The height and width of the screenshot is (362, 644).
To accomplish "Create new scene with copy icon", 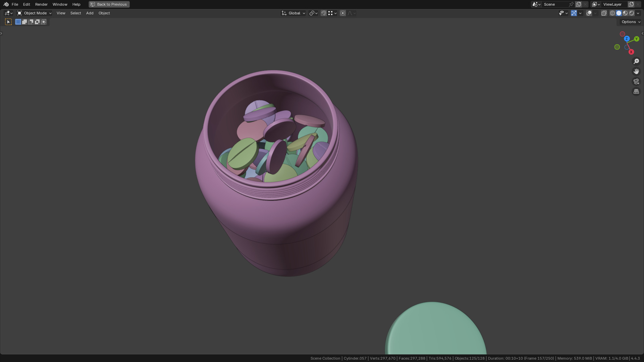I will tap(579, 4).
